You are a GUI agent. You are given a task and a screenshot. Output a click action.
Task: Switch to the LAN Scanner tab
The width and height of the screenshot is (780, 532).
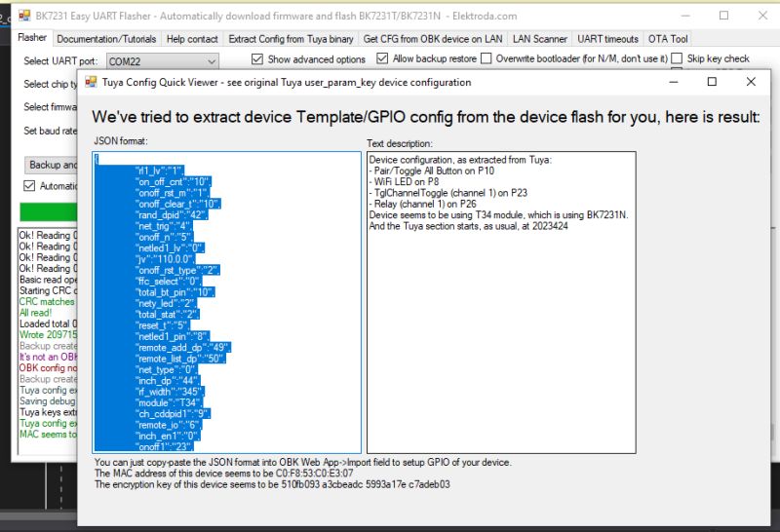540,39
